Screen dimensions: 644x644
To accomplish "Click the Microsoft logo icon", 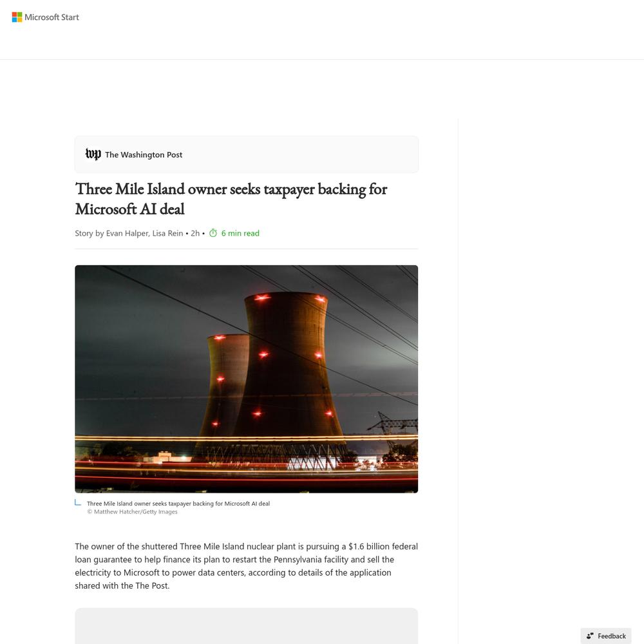I will (x=17, y=17).
